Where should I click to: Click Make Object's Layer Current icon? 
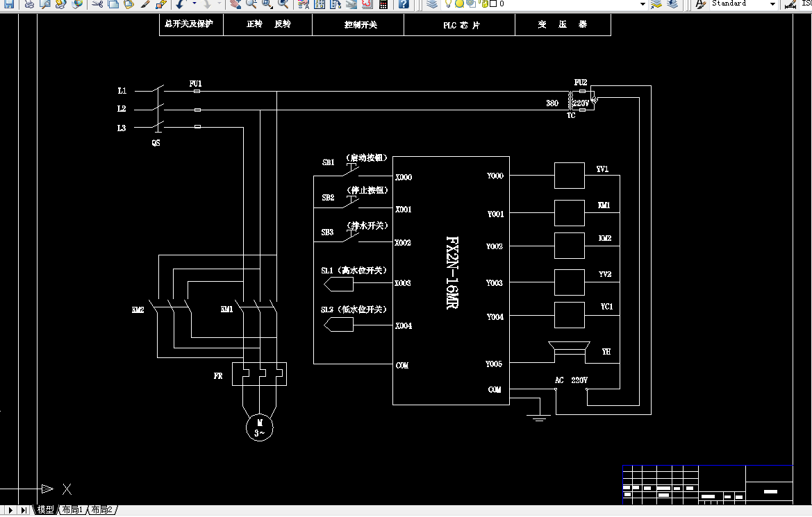click(x=656, y=4)
